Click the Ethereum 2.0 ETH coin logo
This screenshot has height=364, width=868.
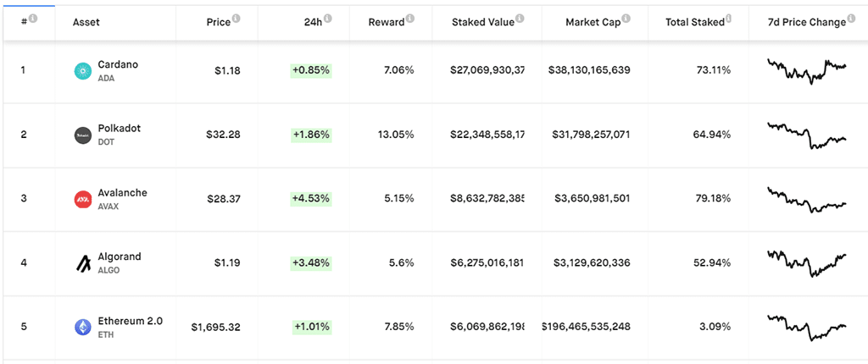[83, 328]
